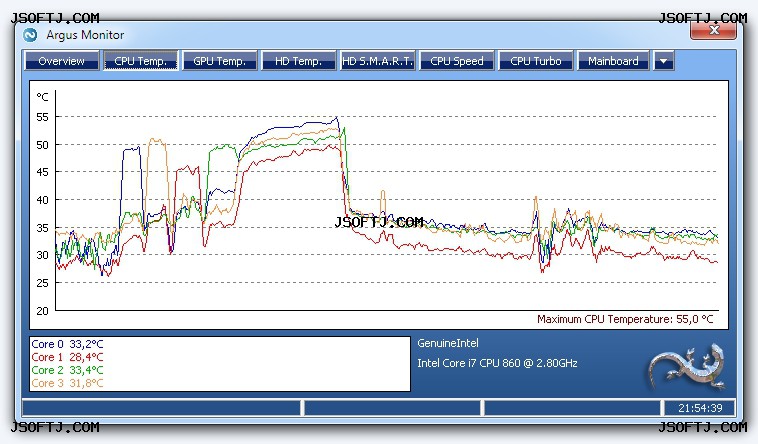Click the 20 value on temperature axis
Screen dimensions: 758x444
point(43,311)
